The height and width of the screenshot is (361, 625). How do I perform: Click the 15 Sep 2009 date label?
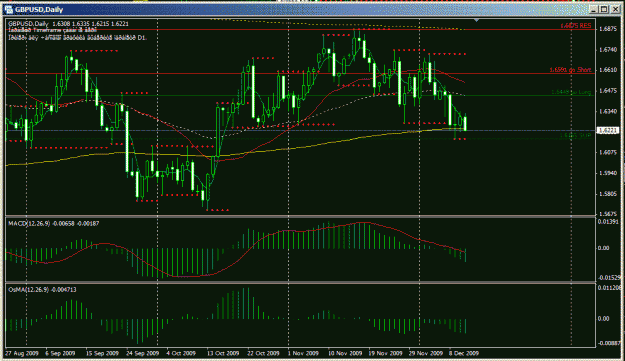click(x=102, y=353)
